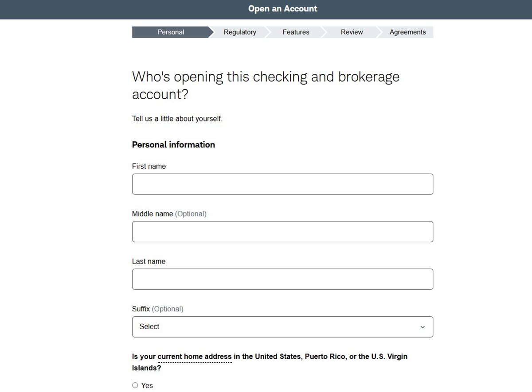Click the "Tell us a little about yourself" text

point(177,119)
